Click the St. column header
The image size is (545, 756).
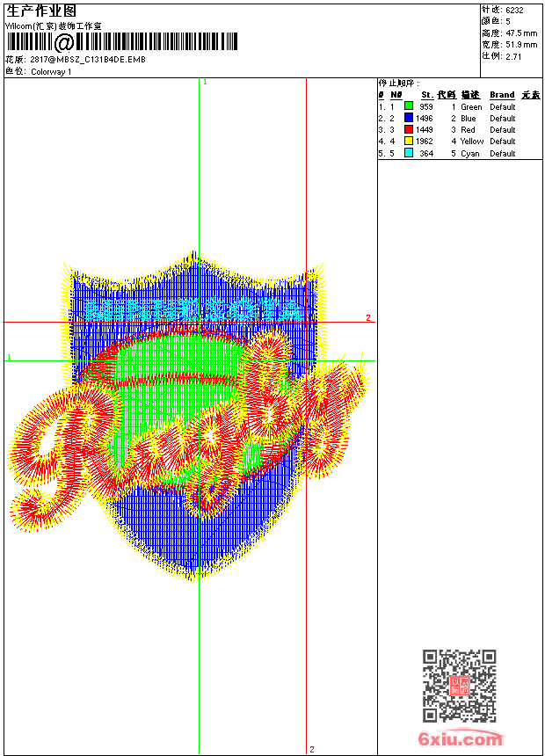[x=427, y=95]
